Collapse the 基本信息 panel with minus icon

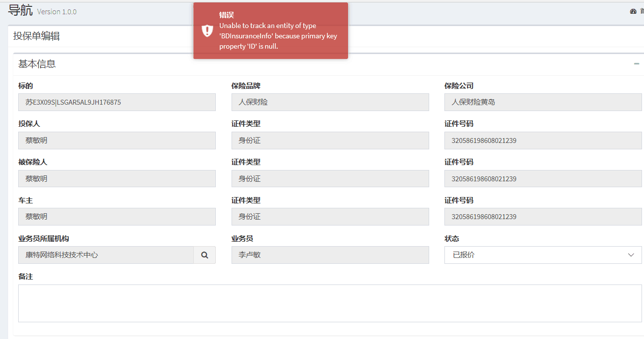(637, 64)
